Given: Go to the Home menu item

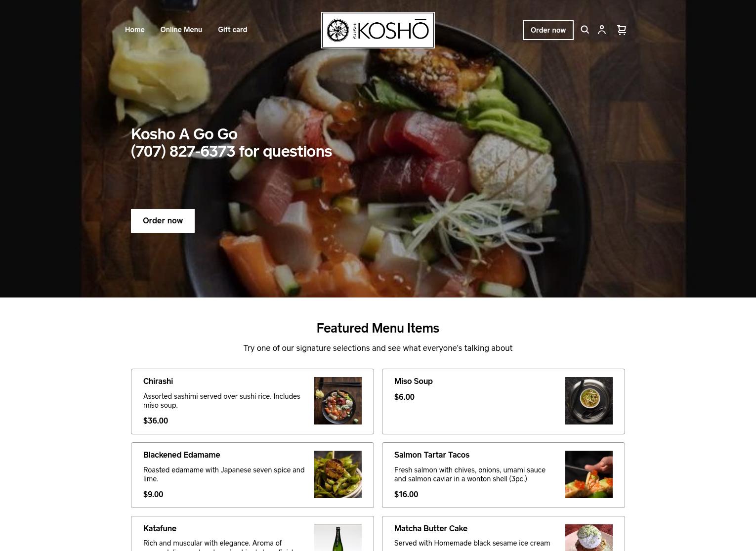Looking at the screenshot, I should click(x=135, y=30).
